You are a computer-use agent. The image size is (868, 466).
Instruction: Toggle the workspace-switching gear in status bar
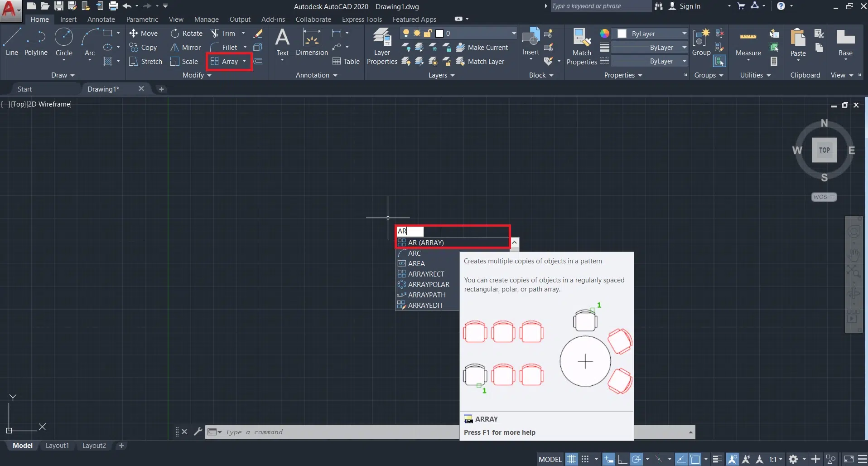(793, 459)
